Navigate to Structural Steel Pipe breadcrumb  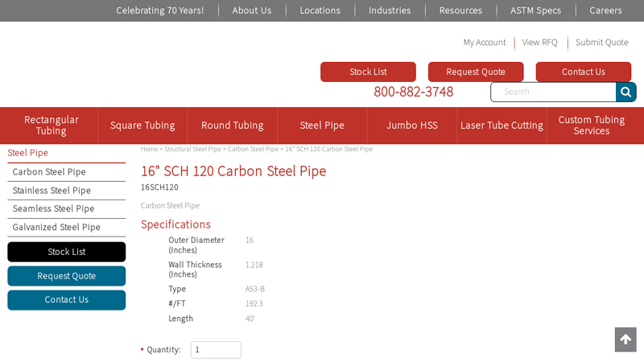(192, 149)
